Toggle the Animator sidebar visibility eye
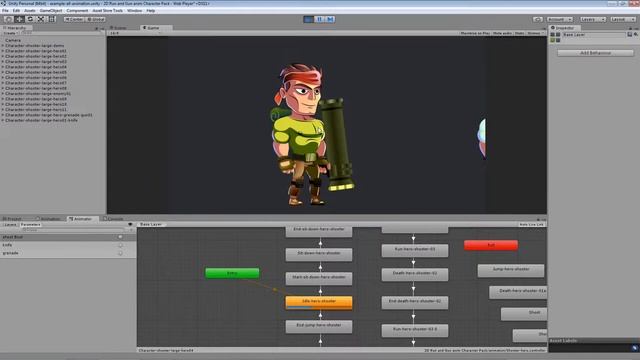Screen dimensions: 640x360 pos(130,224)
